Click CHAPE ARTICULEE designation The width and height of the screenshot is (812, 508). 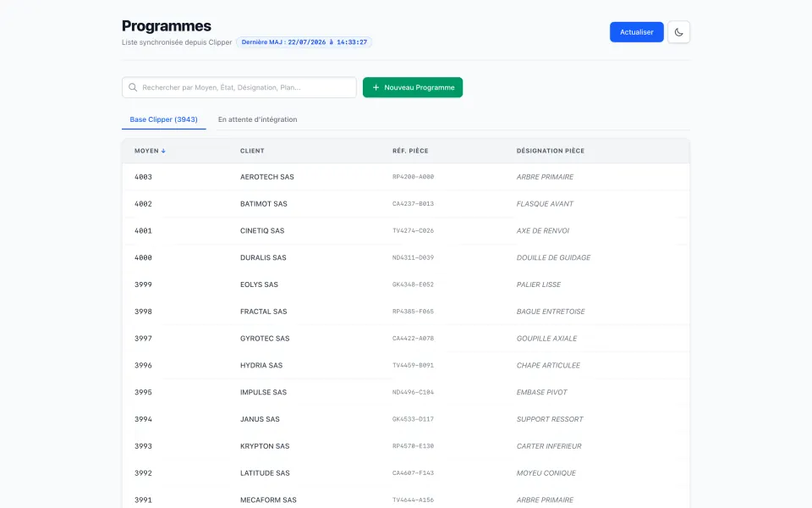548,366
